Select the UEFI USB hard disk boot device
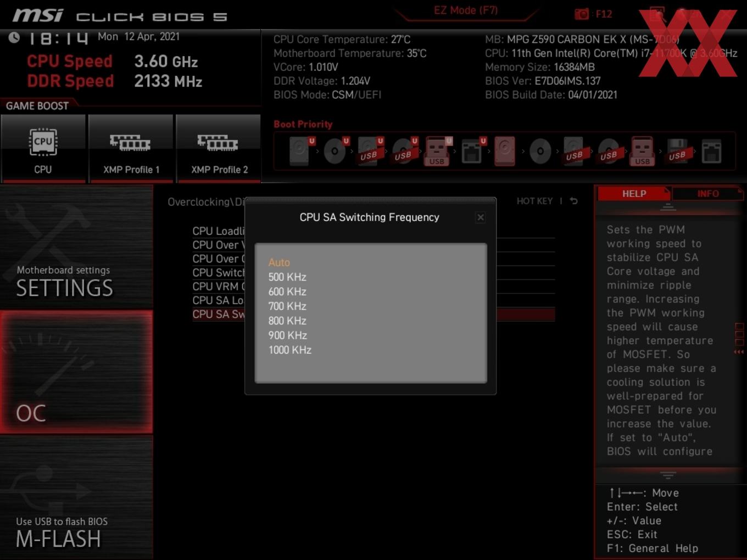 click(x=370, y=152)
